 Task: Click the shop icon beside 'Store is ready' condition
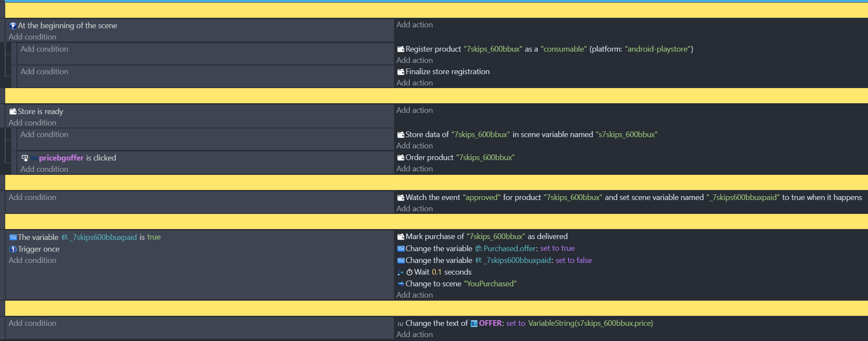(13, 111)
